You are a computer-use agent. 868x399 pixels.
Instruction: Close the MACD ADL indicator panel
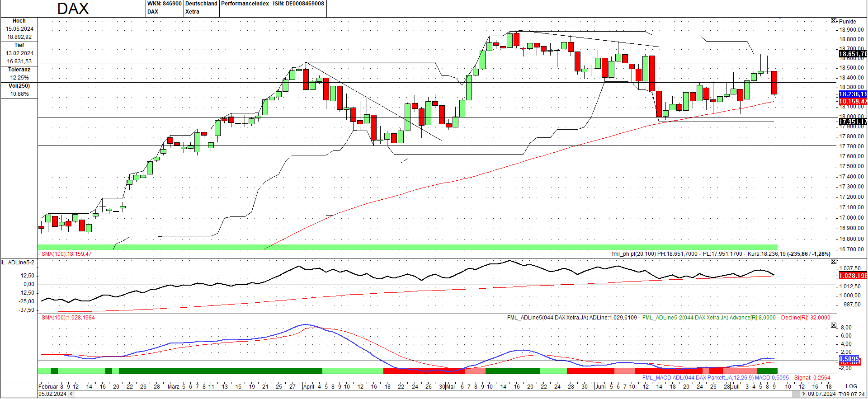834,325
